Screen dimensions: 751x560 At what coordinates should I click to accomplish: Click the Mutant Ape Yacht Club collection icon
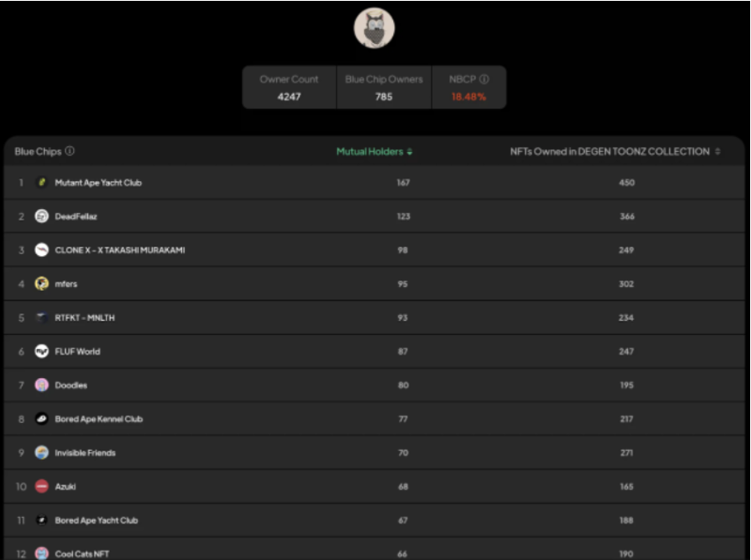coord(41,182)
